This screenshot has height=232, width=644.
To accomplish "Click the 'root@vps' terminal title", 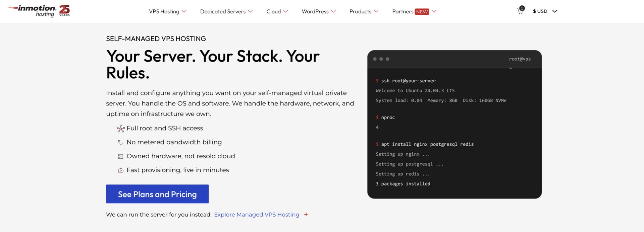I will 520,59.
